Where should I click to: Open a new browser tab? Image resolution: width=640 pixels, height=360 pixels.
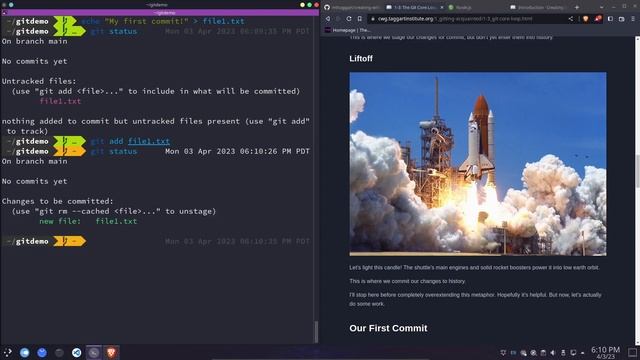tap(577, 7)
